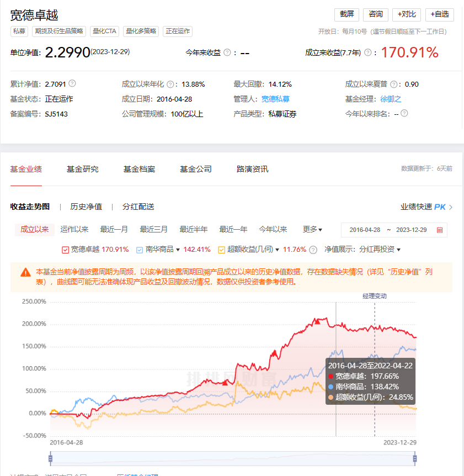Select the 历史净值 sub-tab
Viewport: 464px width, 476px height.
[x=86, y=207]
